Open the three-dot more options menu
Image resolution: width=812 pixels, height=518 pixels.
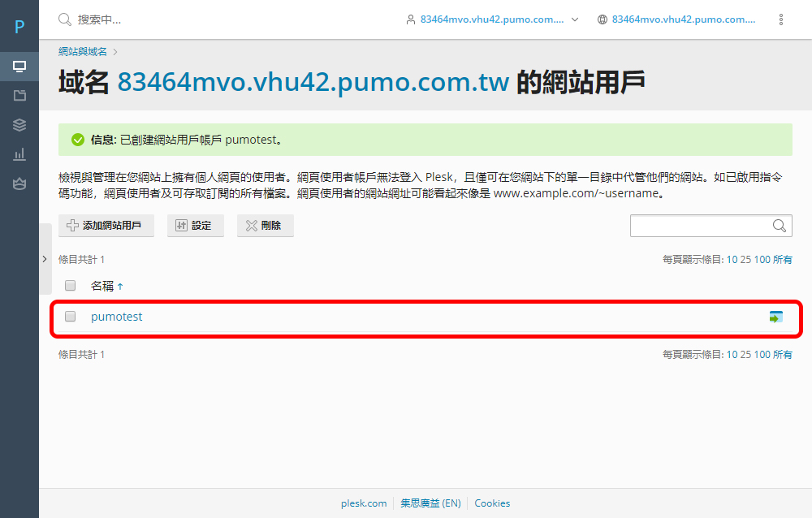pyautogui.click(x=781, y=19)
